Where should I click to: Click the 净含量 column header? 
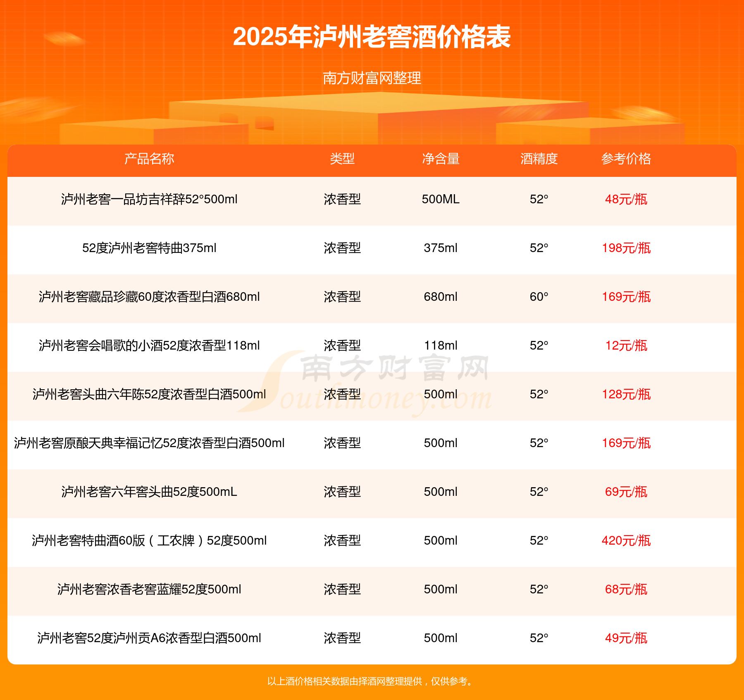click(x=441, y=159)
